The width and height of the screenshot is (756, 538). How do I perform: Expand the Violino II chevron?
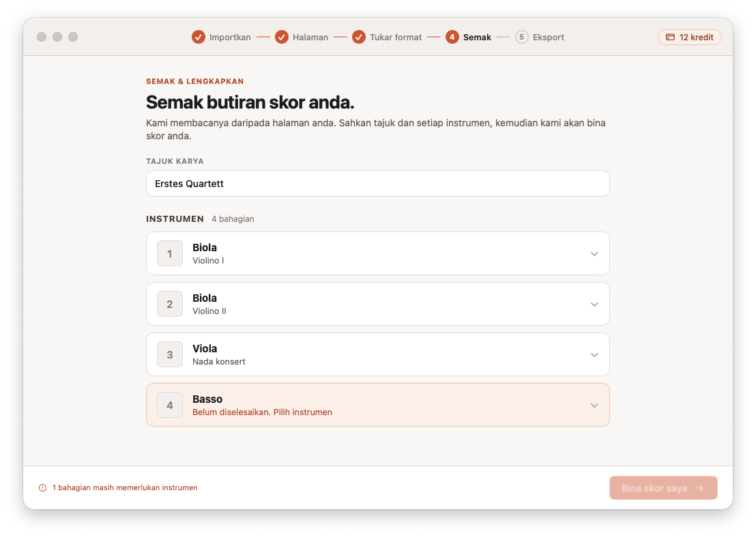pos(594,305)
